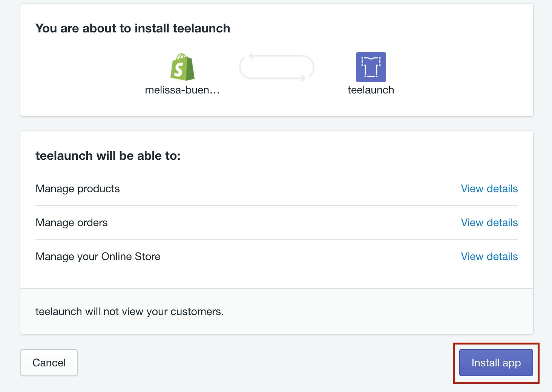
Task: Click the 'teelaunch will be able to:' heading
Action: click(108, 156)
